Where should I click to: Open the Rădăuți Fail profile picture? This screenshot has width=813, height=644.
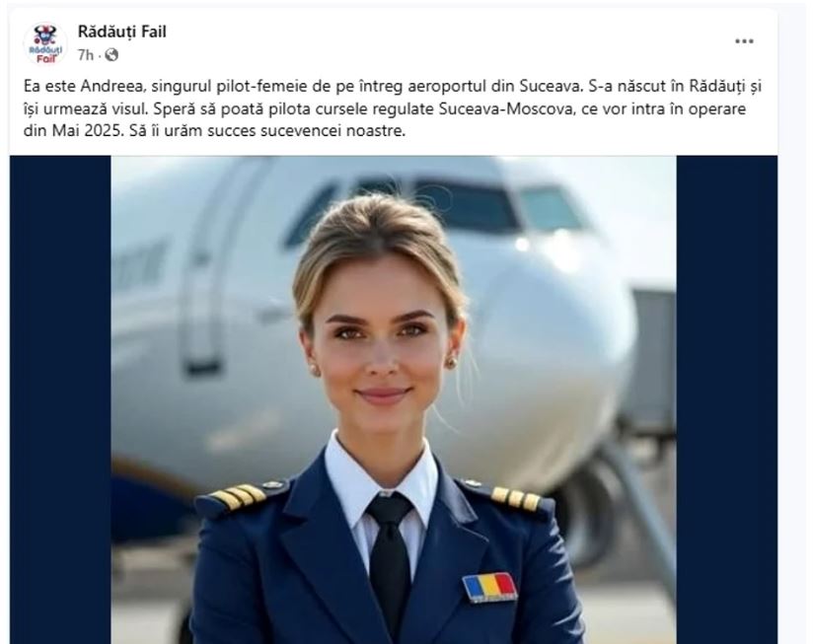tap(44, 43)
